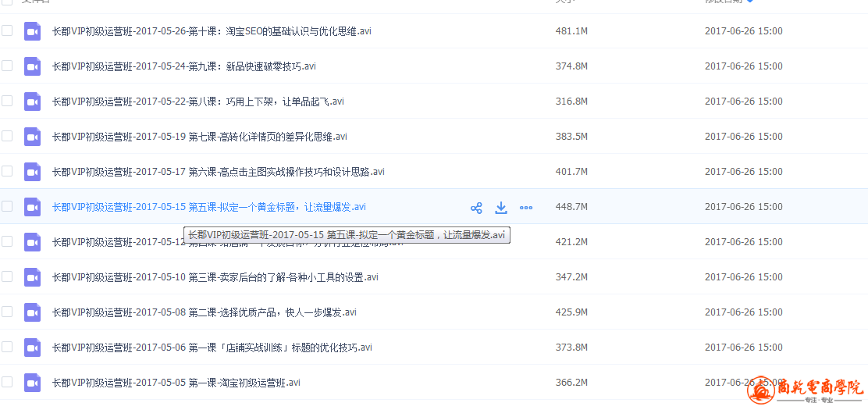Click the modified date of 第十课 file
Screen dimensions: 868x410
click(743, 31)
